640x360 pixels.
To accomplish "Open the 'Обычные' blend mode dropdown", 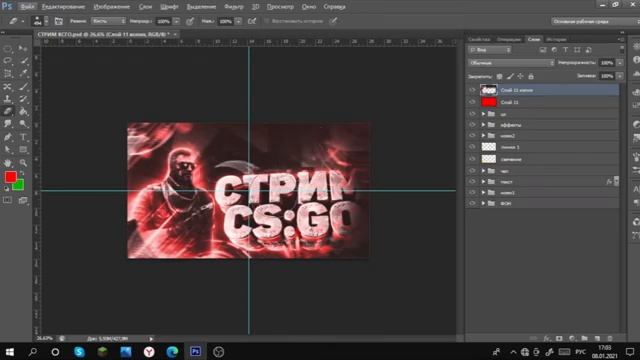I will pos(511,63).
